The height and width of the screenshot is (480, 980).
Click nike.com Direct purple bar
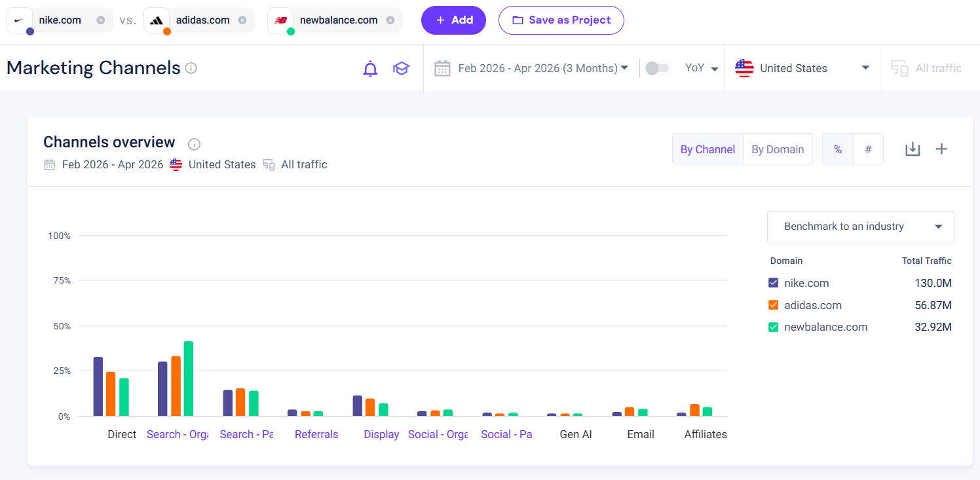click(x=98, y=386)
